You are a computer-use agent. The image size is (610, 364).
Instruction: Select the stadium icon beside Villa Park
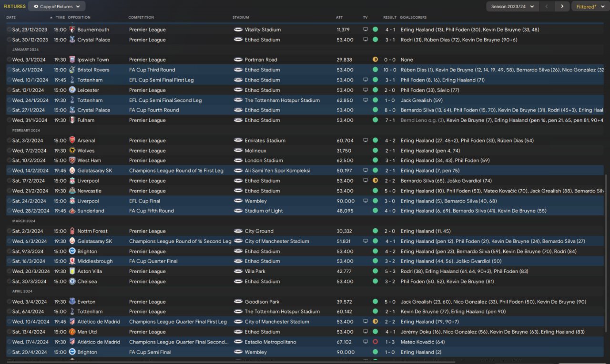pyautogui.click(x=238, y=271)
